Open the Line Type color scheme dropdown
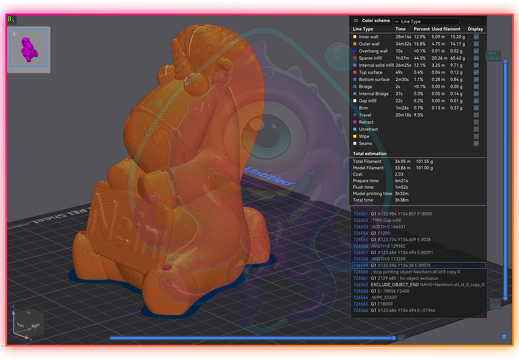519x360 pixels. coord(426,21)
